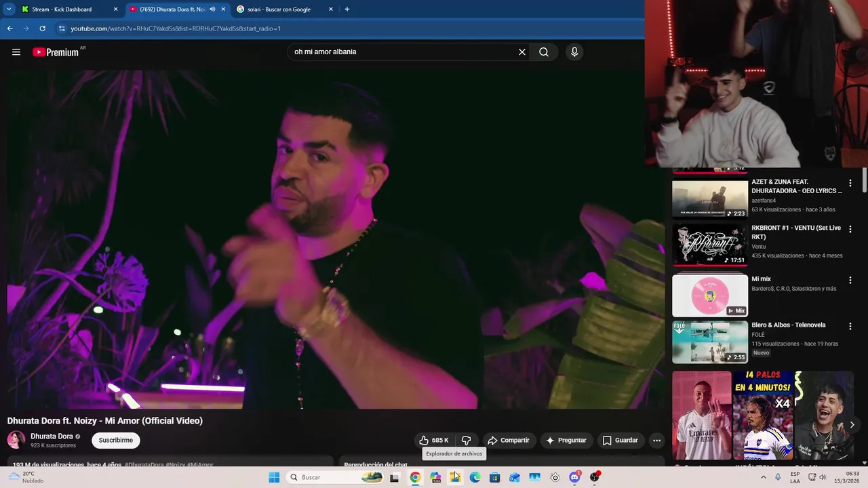Open options for Mi mix
The image size is (868, 488).
coord(850,280)
